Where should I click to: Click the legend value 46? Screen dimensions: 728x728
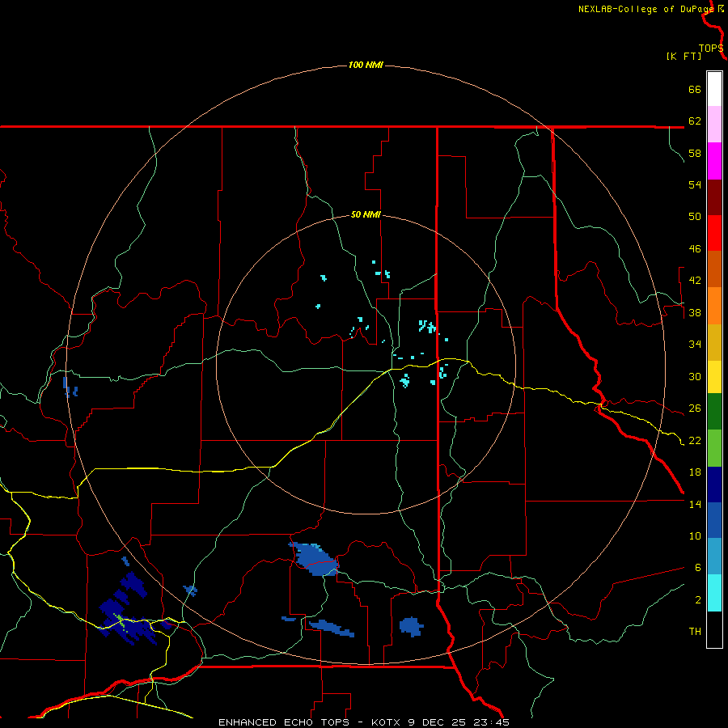695,249
